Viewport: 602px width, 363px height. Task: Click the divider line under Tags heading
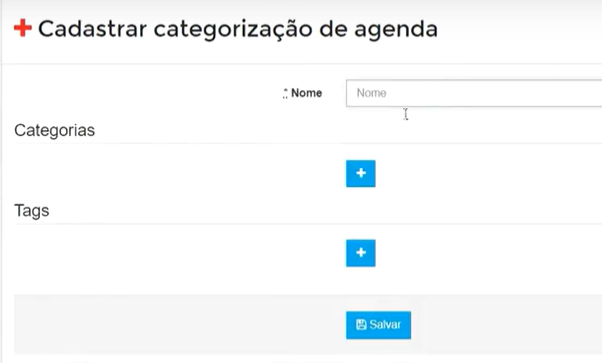coord(308,223)
